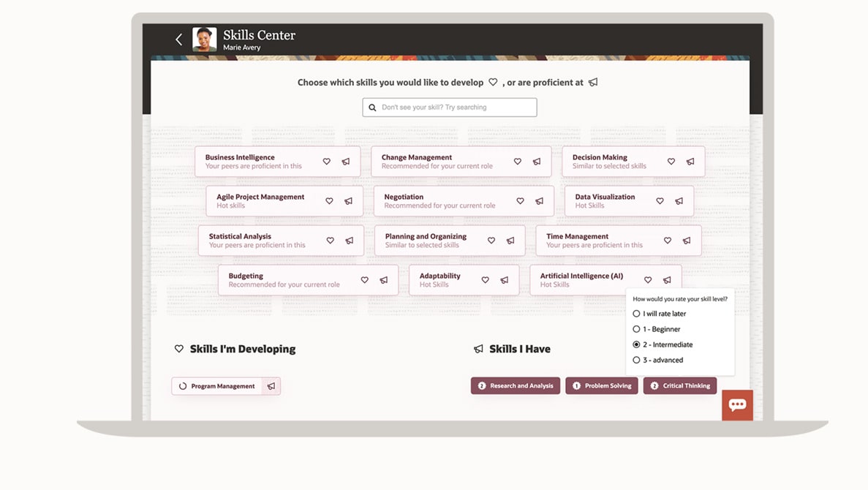Click heart icon on Budgeting card
This screenshot has height=490, width=868.
365,280
